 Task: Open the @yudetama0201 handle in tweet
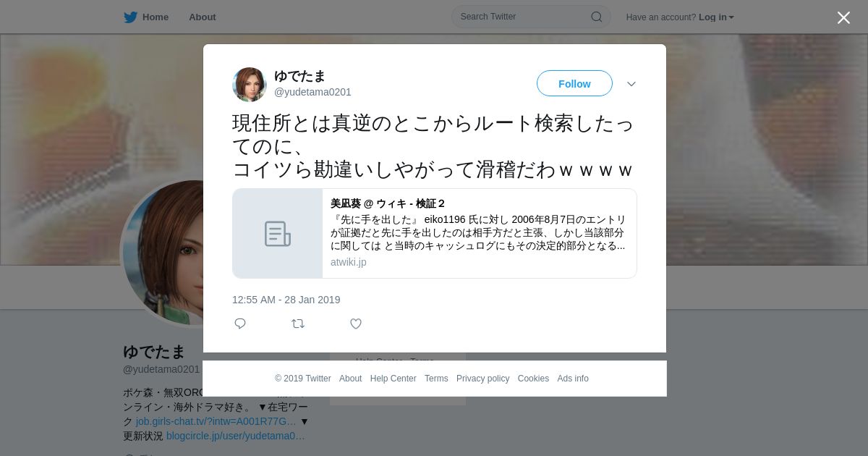point(312,92)
